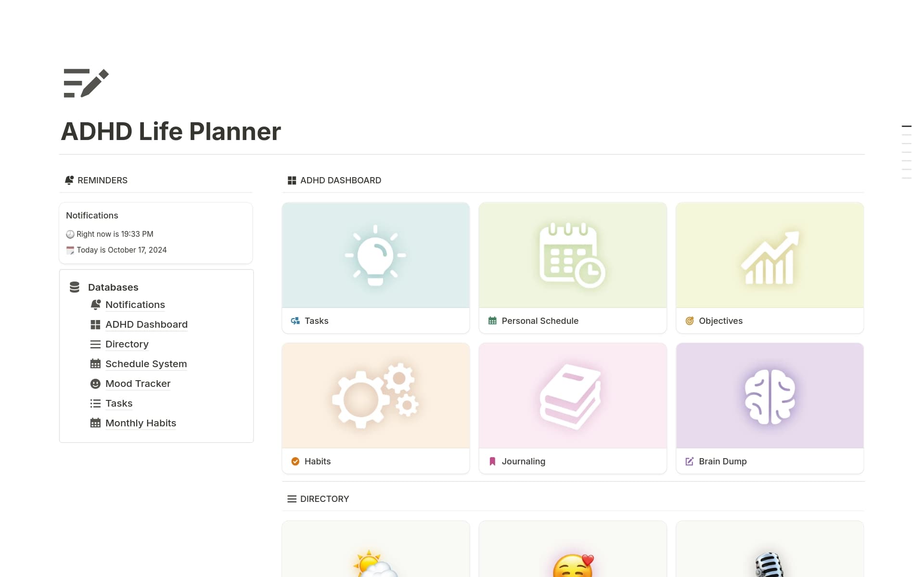Click the pencil page icon above the title

click(x=85, y=84)
